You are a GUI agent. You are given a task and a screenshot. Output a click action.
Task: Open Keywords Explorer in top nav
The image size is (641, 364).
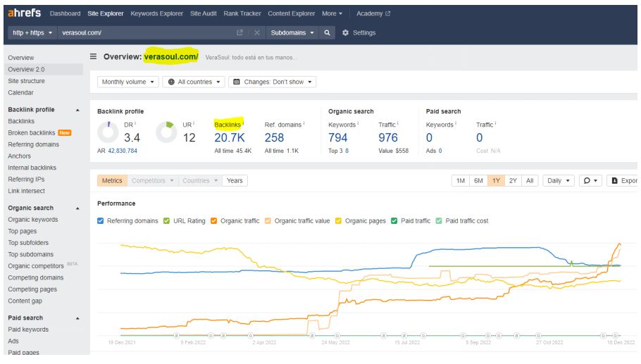(x=156, y=13)
